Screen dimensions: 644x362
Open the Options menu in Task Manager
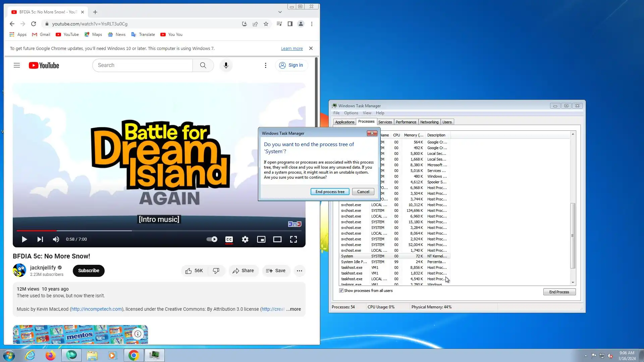(x=351, y=113)
